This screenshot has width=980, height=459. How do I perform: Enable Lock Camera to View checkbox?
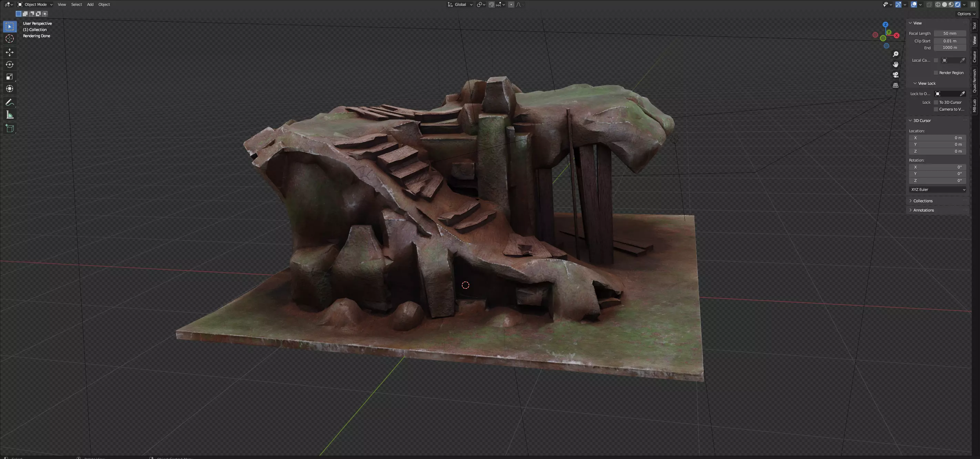tap(936, 109)
